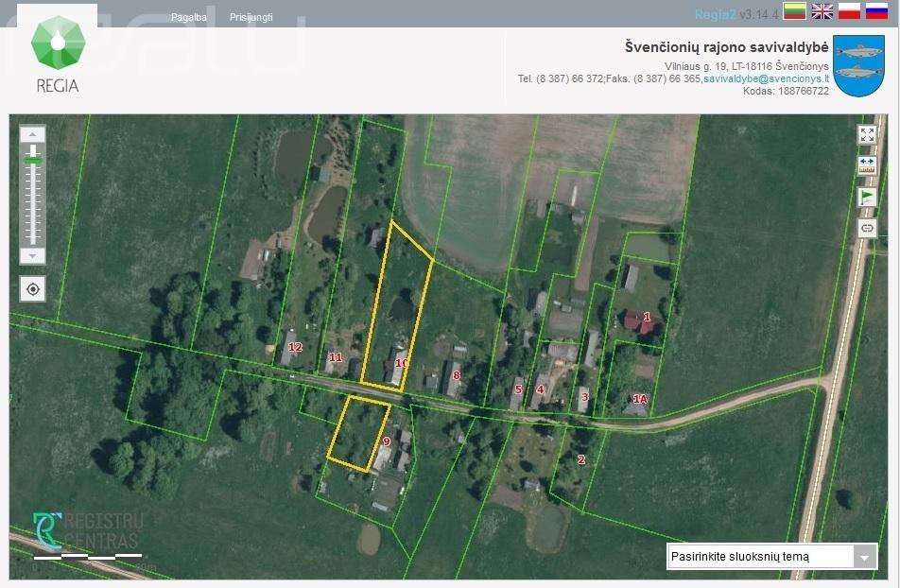
Task: Click house number 5 on map
Action: point(518,389)
